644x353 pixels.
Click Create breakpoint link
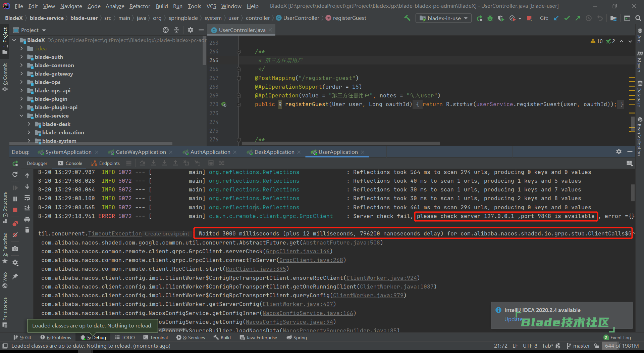click(x=167, y=233)
